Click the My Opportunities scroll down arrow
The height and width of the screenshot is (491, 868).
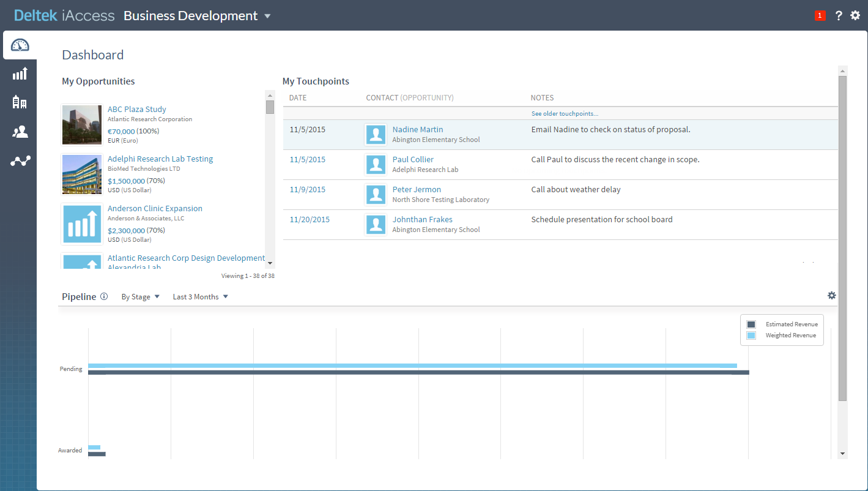pos(270,263)
